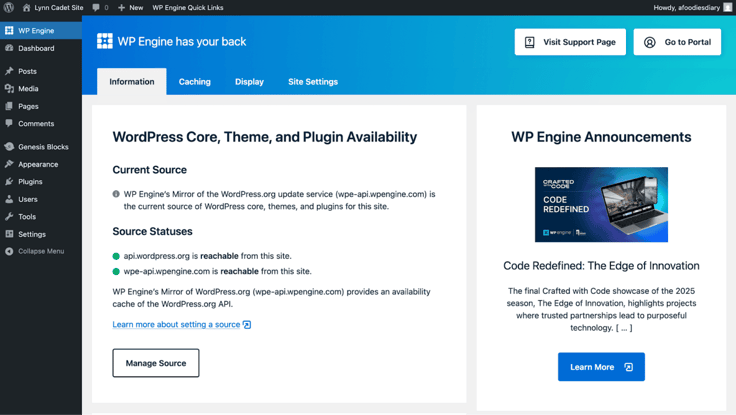The height and width of the screenshot is (415, 736).
Task: Click the comments bubble icon in admin bar
Action: click(x=96, y=8)
